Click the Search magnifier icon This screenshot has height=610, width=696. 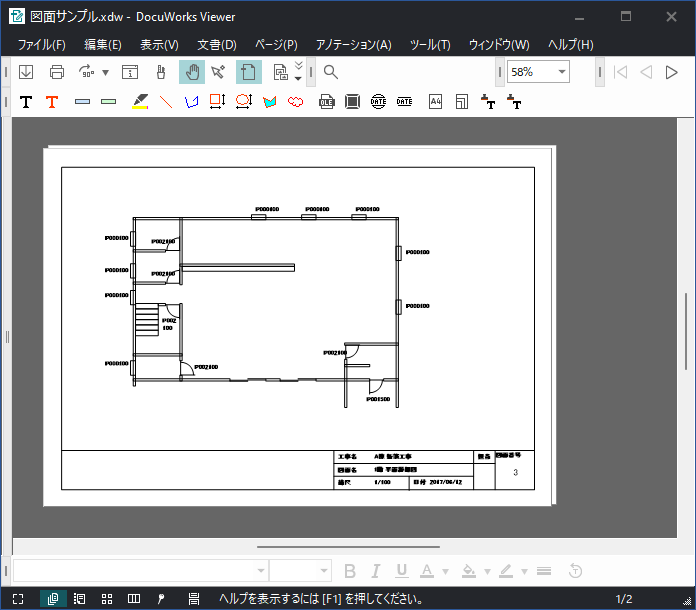[x=331, y=72]
